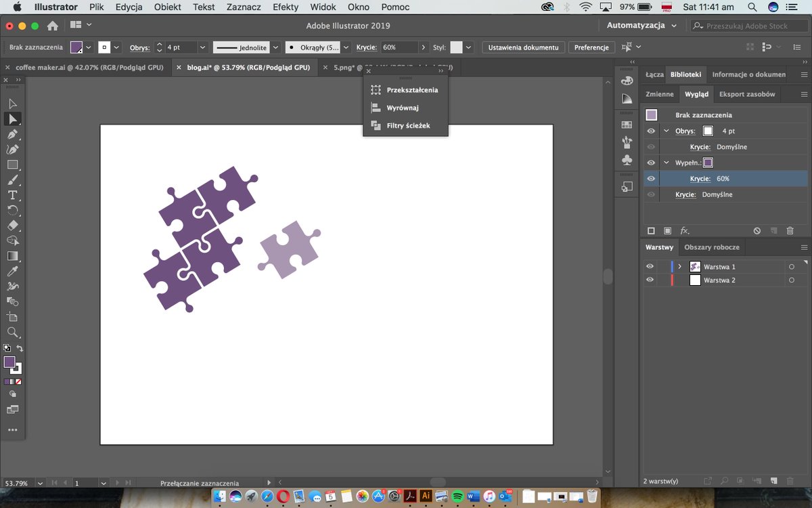Click Add New Effect fx button
812x508 pixels.
click(x=685, y=231)
